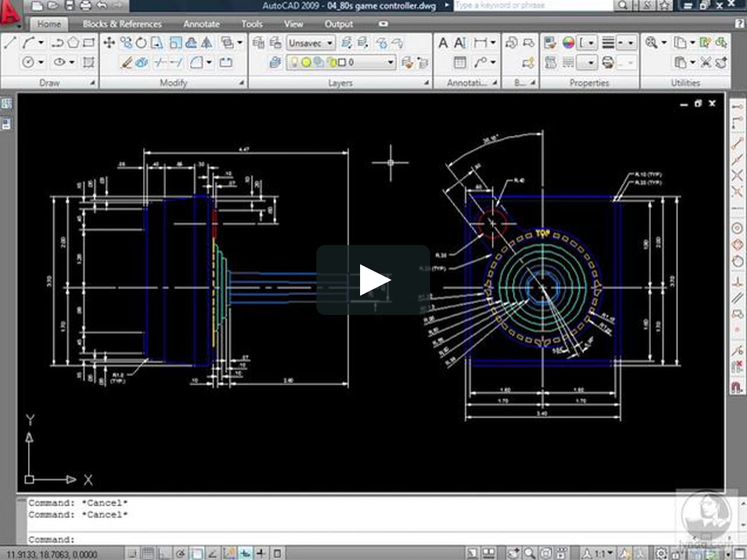Minimize the ribbon with the toggle after Output
747x560 pixels.
coord(383,24)
